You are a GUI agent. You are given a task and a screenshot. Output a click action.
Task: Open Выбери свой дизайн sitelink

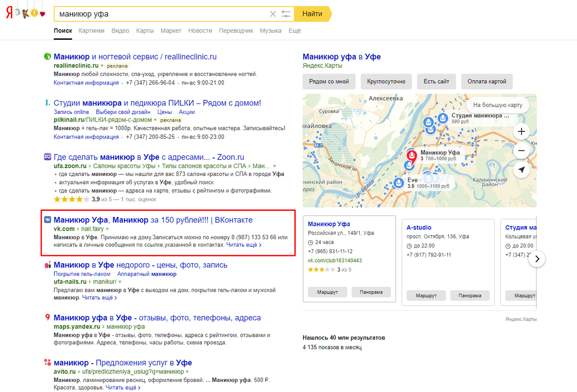(x=123, y=112)
